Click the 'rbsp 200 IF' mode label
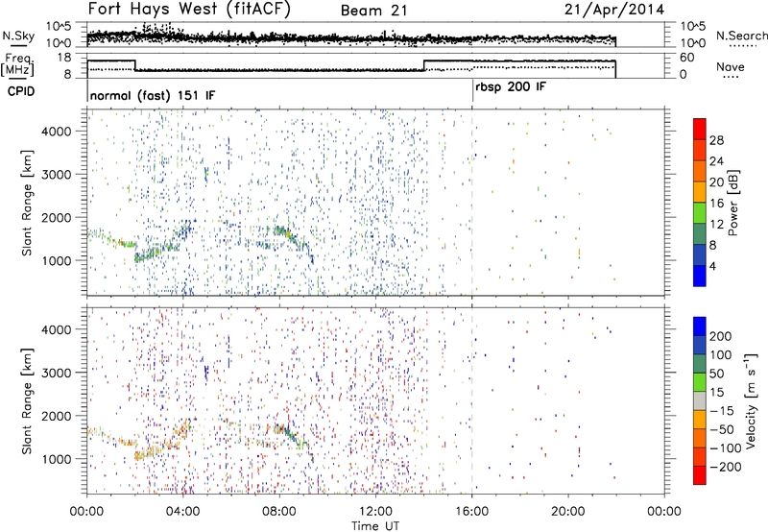768x532 pixels. pyautogui.click(x=511, y=86)
